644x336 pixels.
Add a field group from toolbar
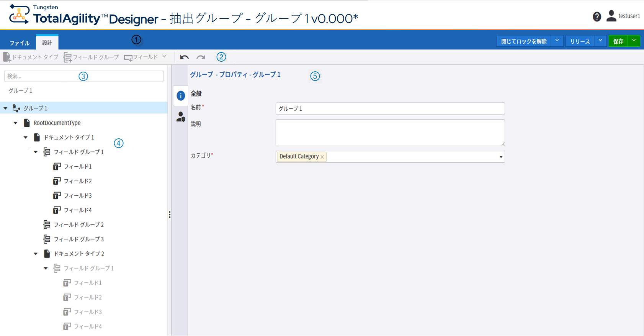pos(91,57)
